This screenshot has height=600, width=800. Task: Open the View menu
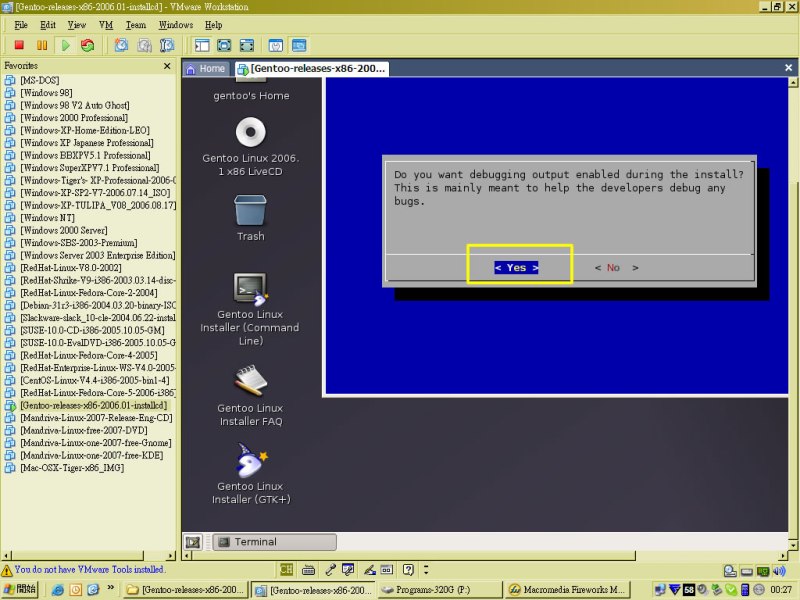77,25
